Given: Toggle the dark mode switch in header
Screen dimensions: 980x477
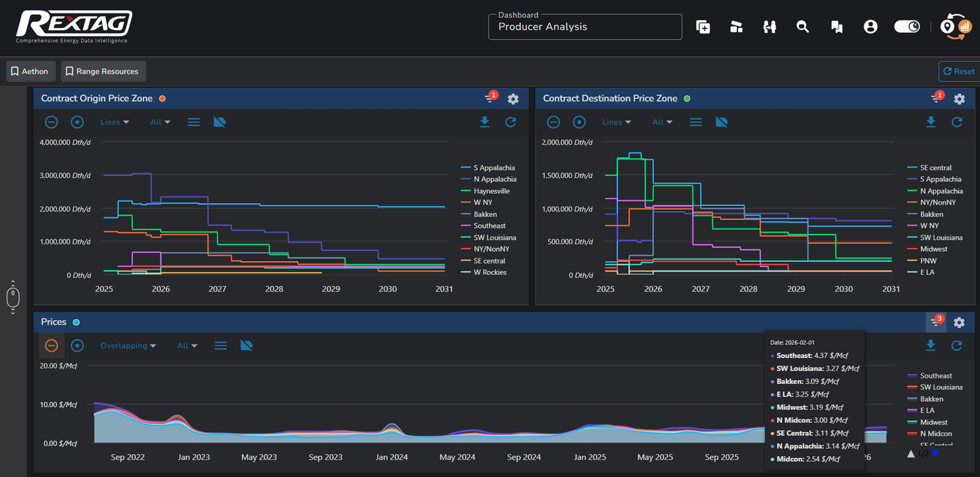Looking at the screenshot, I should [907, 27].
